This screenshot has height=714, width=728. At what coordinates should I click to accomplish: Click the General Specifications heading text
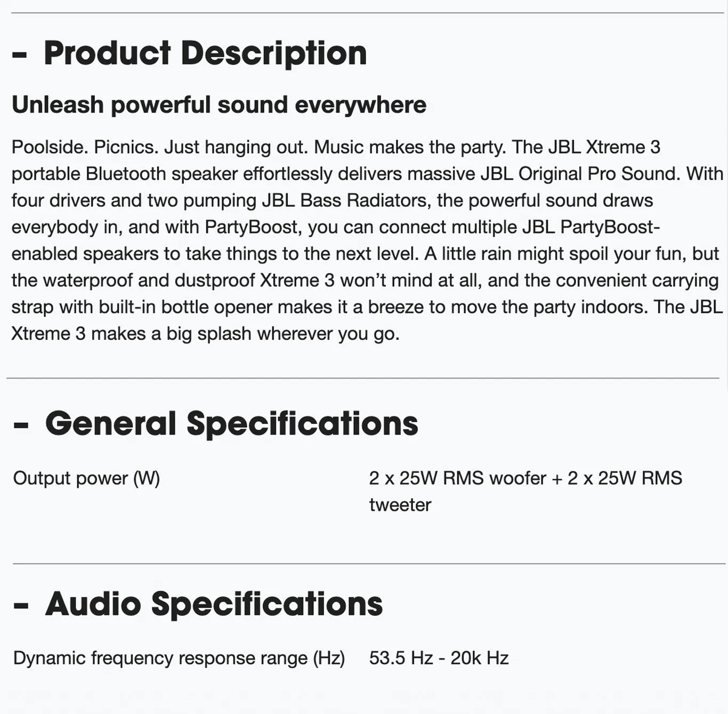tap(231, 424)
